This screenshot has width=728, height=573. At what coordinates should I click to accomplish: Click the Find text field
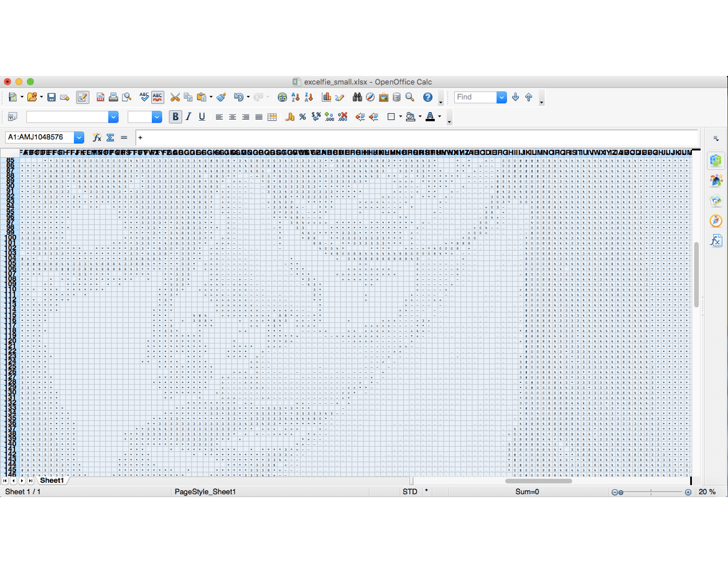point(475,98)
